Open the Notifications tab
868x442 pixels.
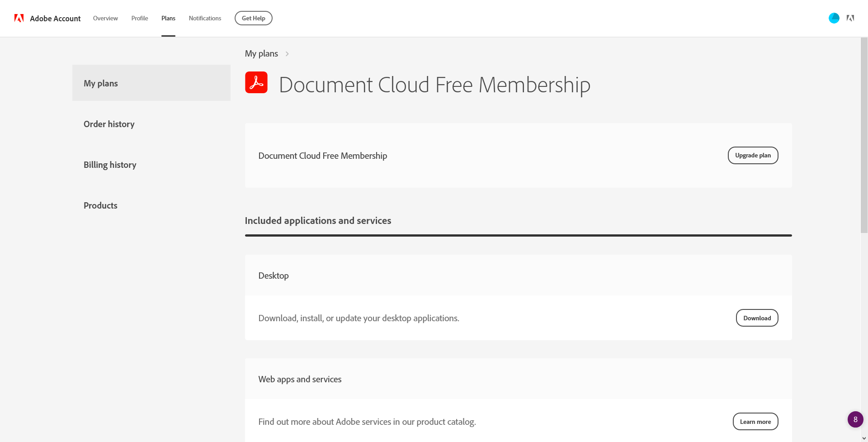coord(205,18)
